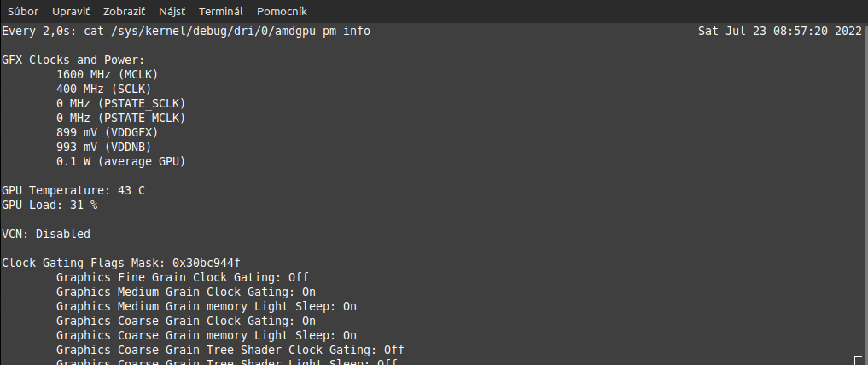This screenshot has width=868, height=365.
Task: Click the GPU Temperature: 43 C line
Action: coord(73,190)
